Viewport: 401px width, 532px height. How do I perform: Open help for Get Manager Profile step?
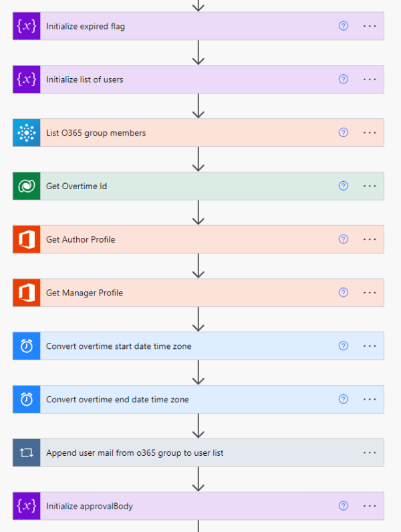pyautogui.click(x=344, y=293)
